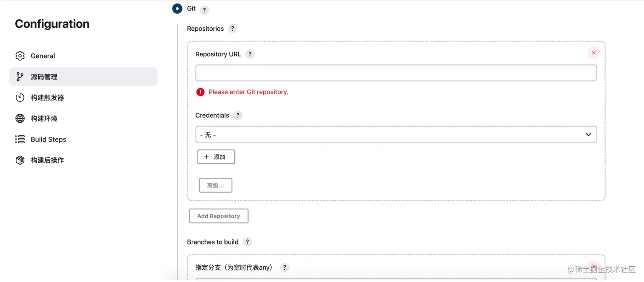Viewport: 644px width, 282px height.
Task: Click the Branches to build help icon
Action: (x=247, y=241)
